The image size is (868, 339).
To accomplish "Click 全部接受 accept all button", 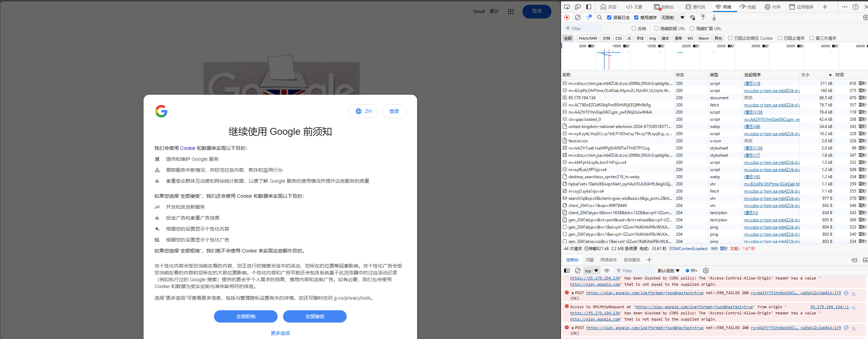I will [315, 316].
